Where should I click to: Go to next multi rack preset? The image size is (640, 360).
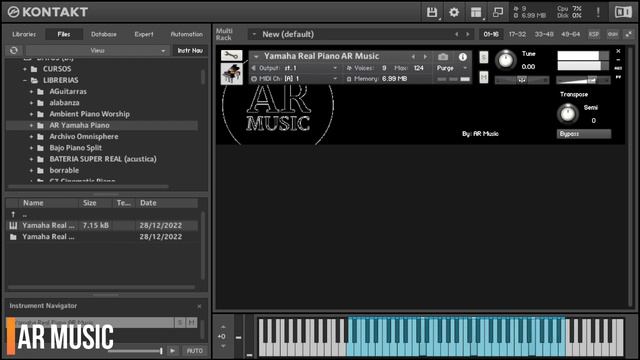(467, 34)
